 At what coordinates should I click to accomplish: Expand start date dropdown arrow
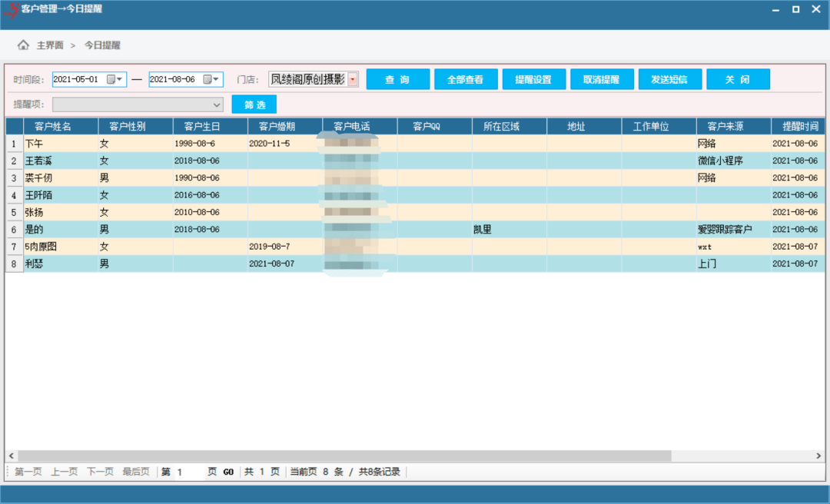pos(120,79)
